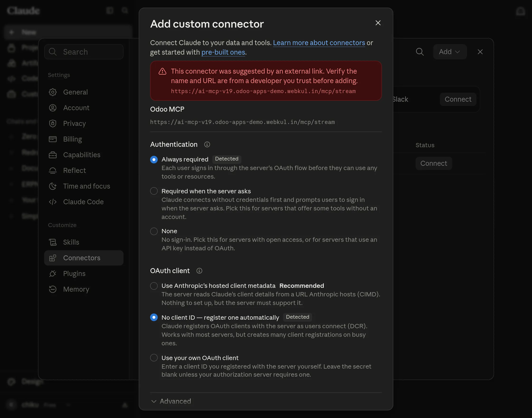Click the connector URL field under Odoo MCP
The width and height of the screenshot is (532, 418).
click(x=242, y=122)
